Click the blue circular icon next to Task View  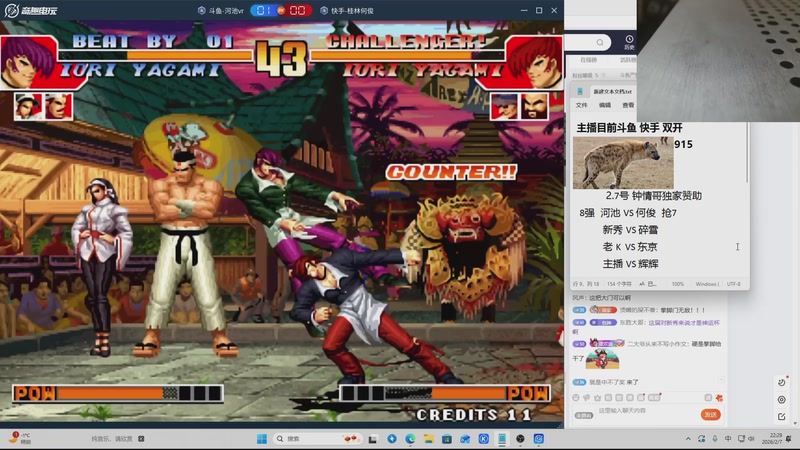pos(392,439)
